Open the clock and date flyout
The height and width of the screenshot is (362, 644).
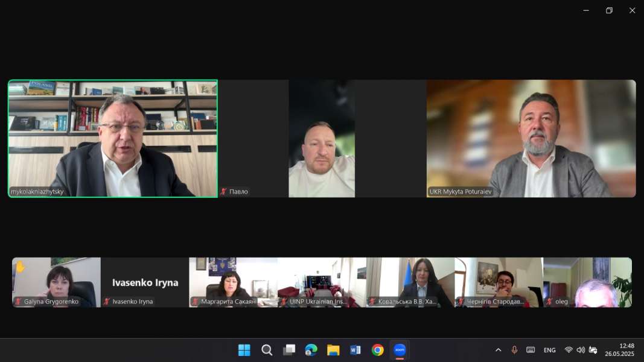[x=626, y=350]
